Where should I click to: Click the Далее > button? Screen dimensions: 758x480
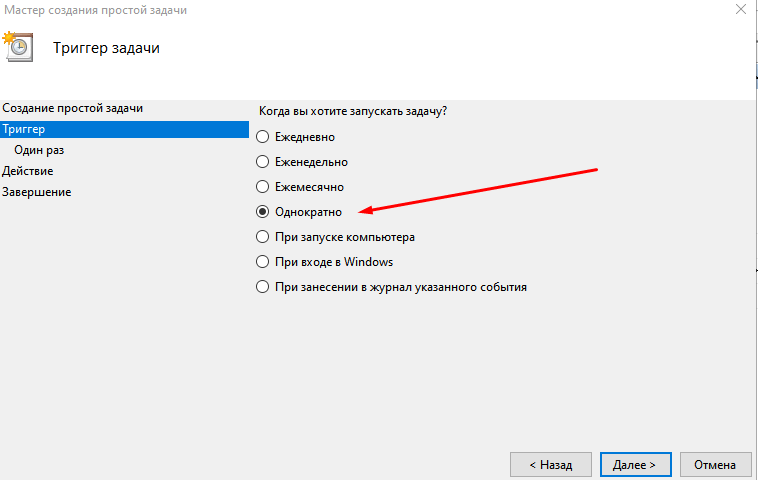pyautogui.click(x=635, y=465)
